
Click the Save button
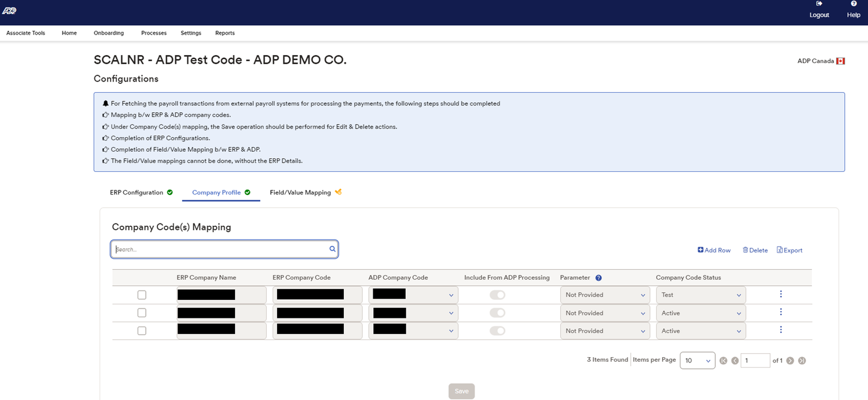point(461,391)
